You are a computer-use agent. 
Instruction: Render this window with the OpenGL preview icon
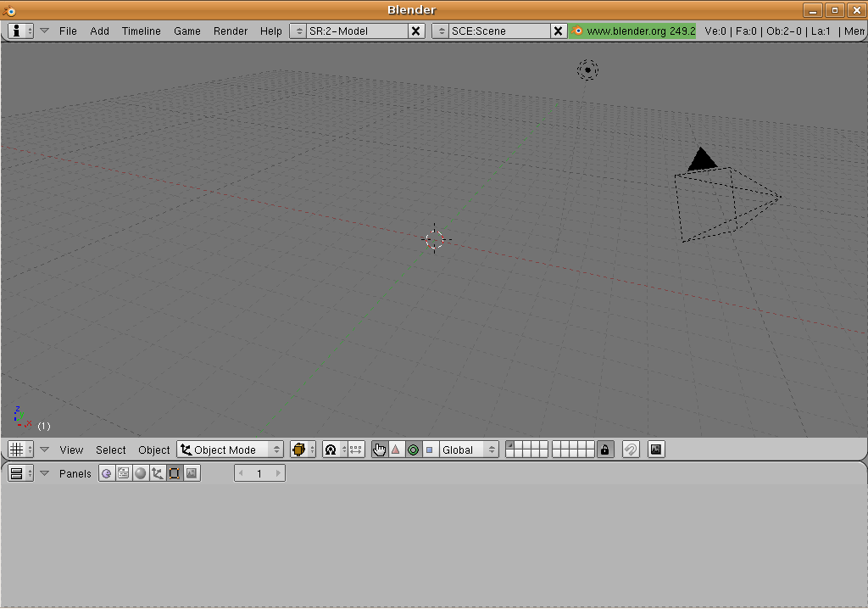656,450
